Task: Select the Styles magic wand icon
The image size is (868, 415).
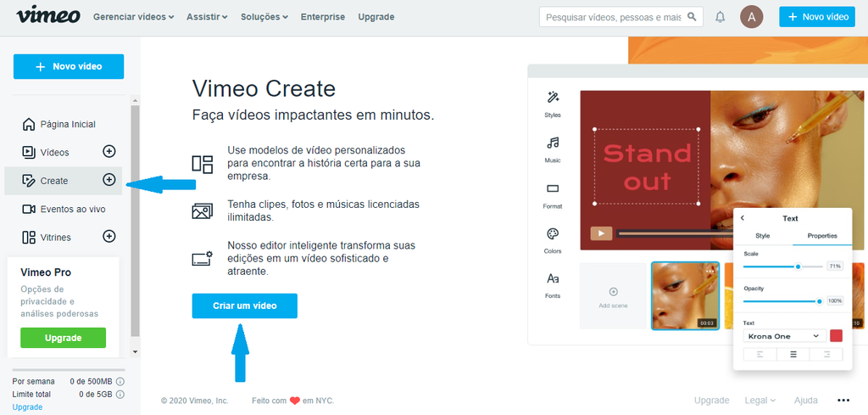Action: (553, 98)
